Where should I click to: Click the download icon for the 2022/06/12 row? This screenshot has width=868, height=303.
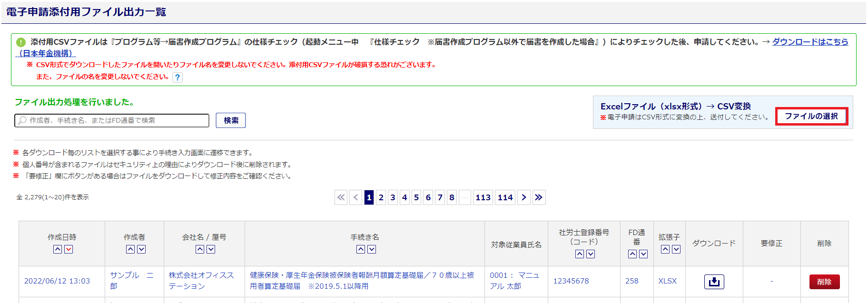pos(714,282)
